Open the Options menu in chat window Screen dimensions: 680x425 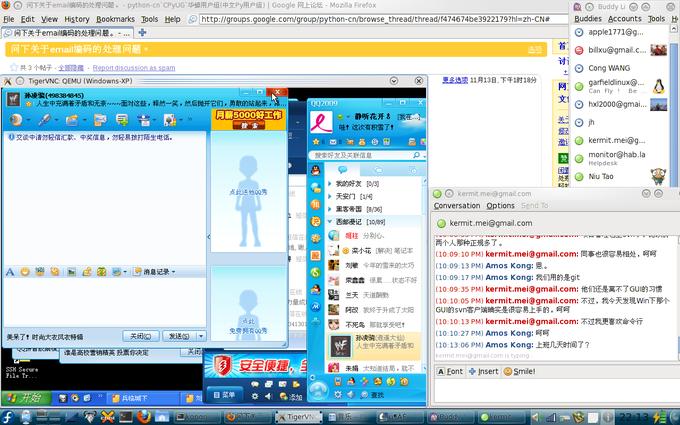tap(500, 205)
